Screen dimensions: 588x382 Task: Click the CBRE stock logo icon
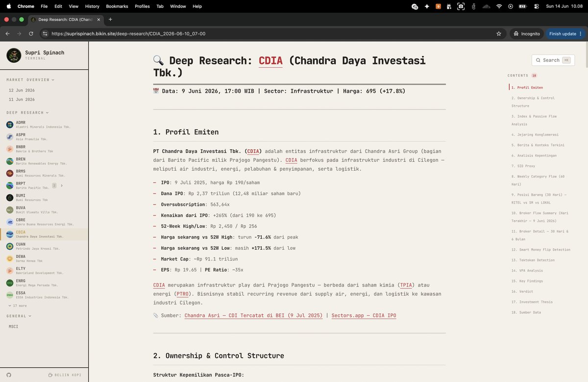point(10,222)
